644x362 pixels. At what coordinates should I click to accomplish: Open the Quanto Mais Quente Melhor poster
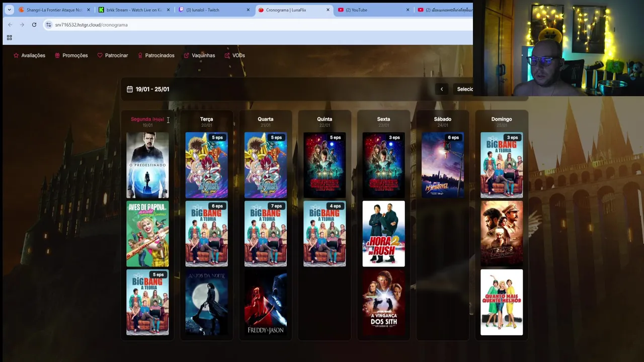click(x=502, y=302)
